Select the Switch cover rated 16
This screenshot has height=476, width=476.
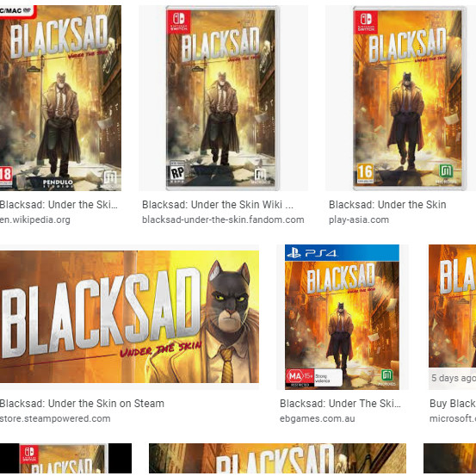(x=401, y=98)
